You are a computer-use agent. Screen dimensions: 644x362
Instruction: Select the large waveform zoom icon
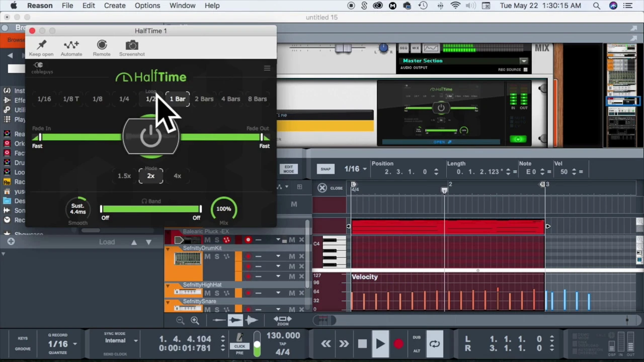[252, 320]
